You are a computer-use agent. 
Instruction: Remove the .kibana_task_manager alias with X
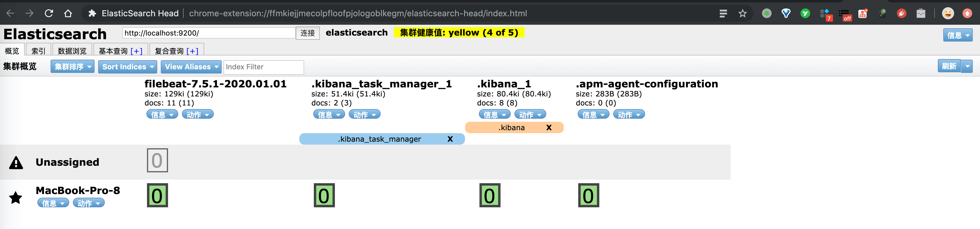(x=450, y=139)
